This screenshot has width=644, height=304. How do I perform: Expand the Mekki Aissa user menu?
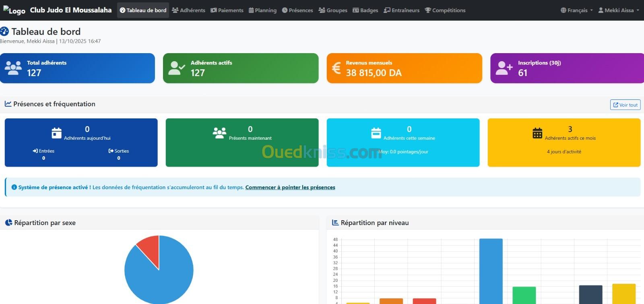(618, 10)
